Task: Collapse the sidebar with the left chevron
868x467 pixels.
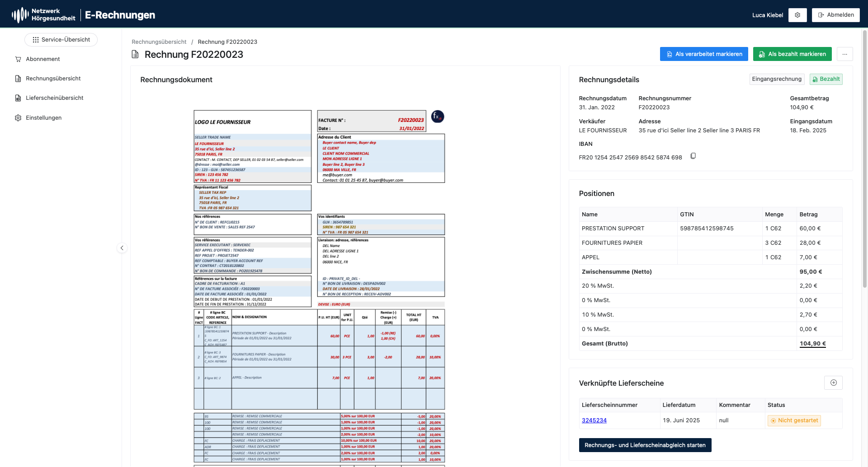Action: pos(122,248)
